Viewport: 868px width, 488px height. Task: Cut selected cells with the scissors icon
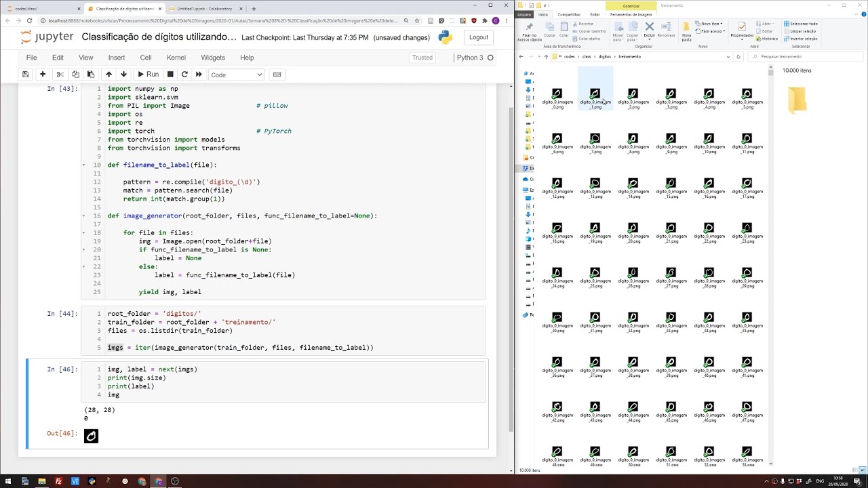[60, 75]
